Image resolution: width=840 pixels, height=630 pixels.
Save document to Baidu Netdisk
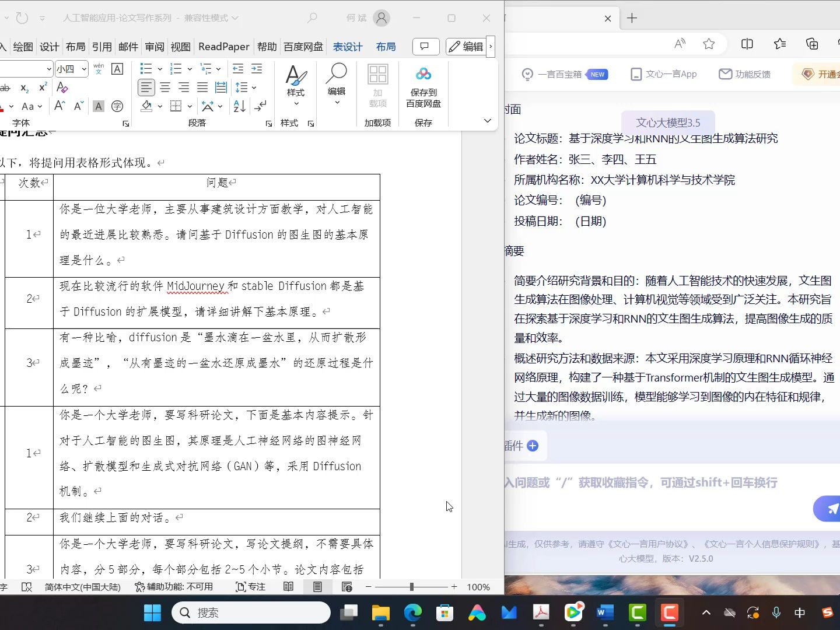[423, 86]
